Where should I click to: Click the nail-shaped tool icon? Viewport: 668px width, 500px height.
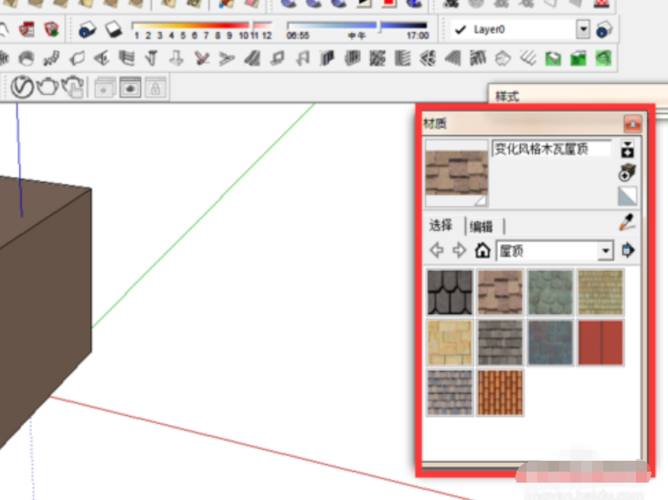click(152, 58)
